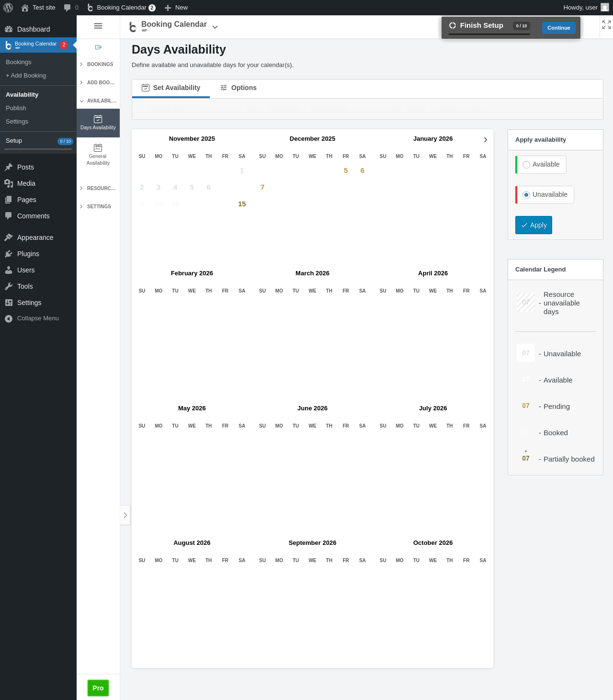Open Booking Calendar admin bar item
613x700 pixels.
pyautogui.click(x=121, y=8)
